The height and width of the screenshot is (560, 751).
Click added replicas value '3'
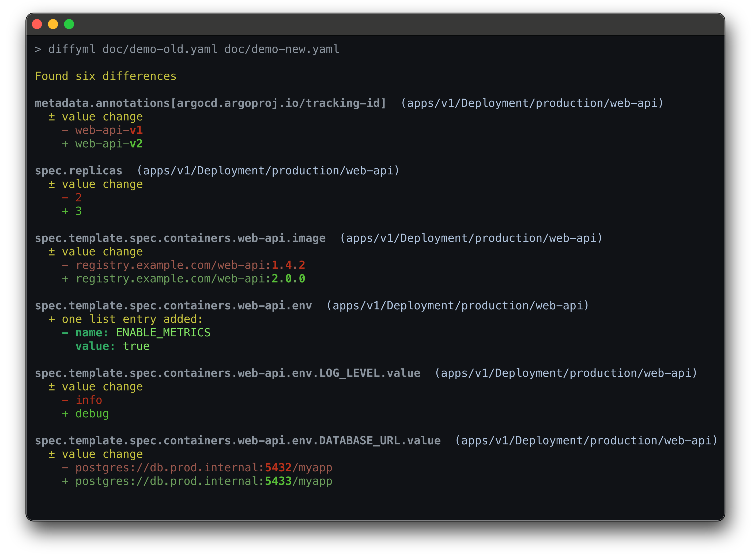(x=79, y=211)
